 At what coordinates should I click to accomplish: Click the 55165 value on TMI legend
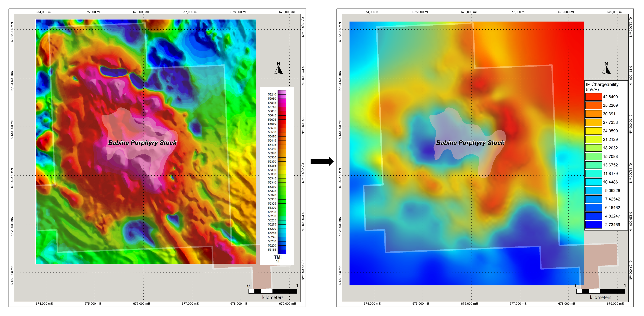pyautogui.click(x=272, y=250)
